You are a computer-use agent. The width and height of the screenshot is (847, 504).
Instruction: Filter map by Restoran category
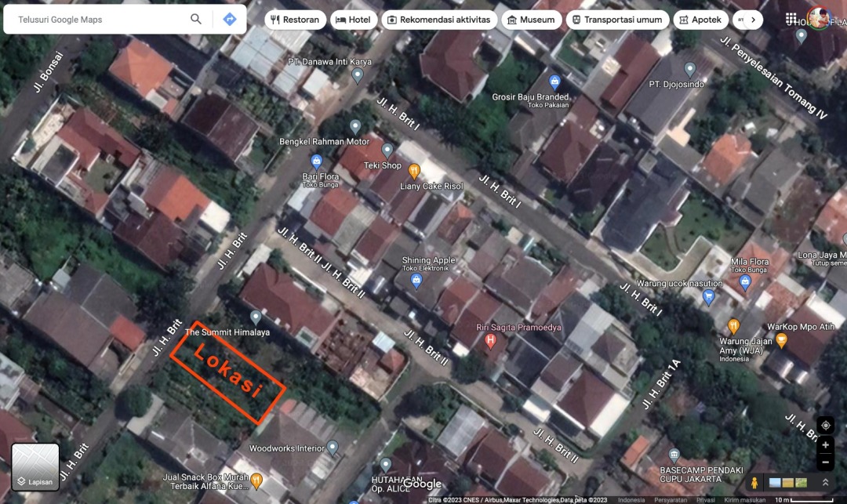click(296, 20)
